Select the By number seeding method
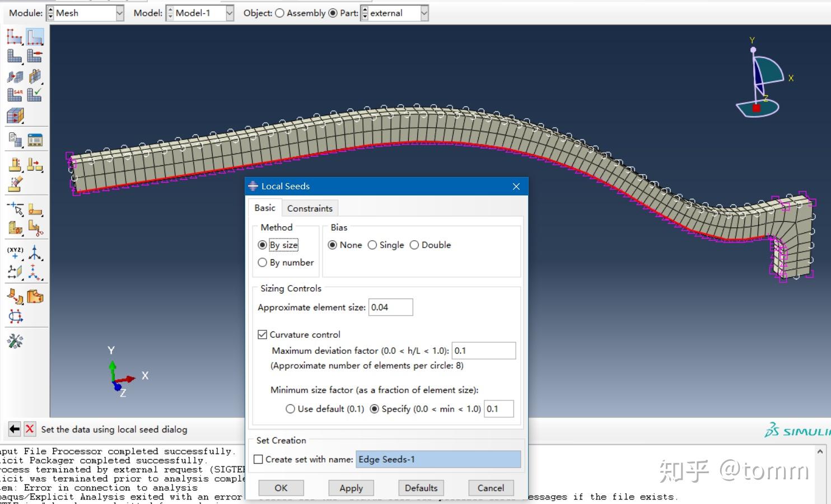 coord(263,262)
